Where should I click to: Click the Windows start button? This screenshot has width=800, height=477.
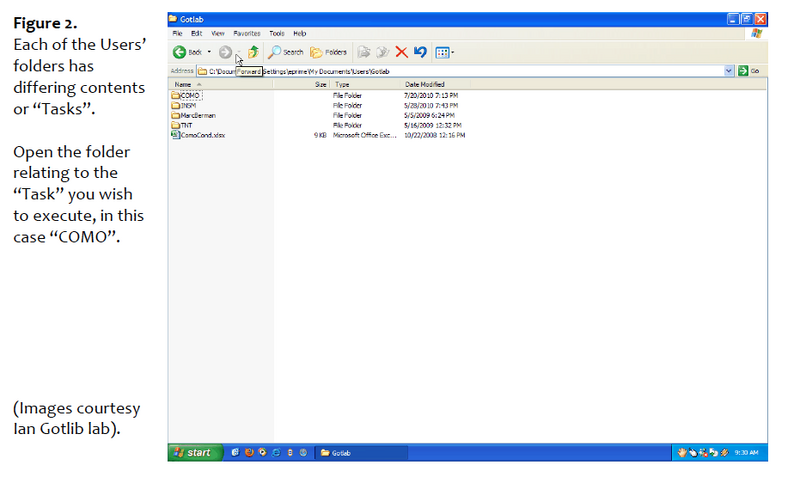pyautogui.click(x=195, y=453)
